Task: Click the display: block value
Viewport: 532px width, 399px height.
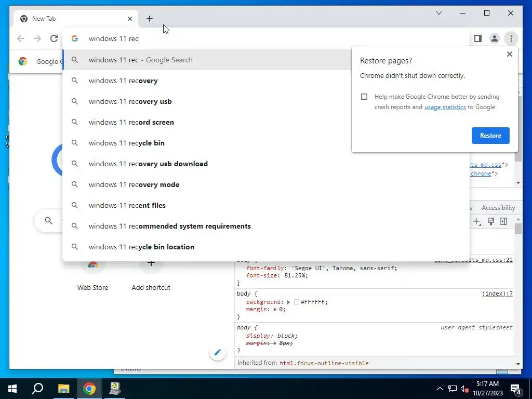Action: tap(287, 336)
